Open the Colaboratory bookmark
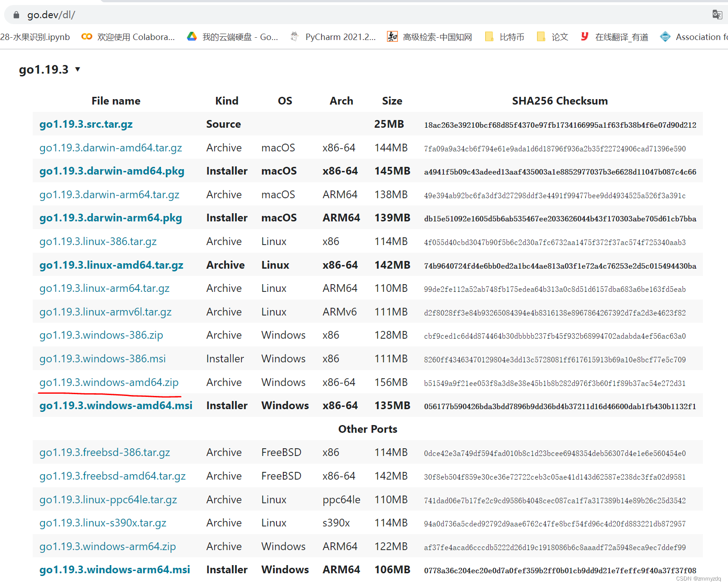This screenshot has width=728, height=586. click(x=128, y=37)
